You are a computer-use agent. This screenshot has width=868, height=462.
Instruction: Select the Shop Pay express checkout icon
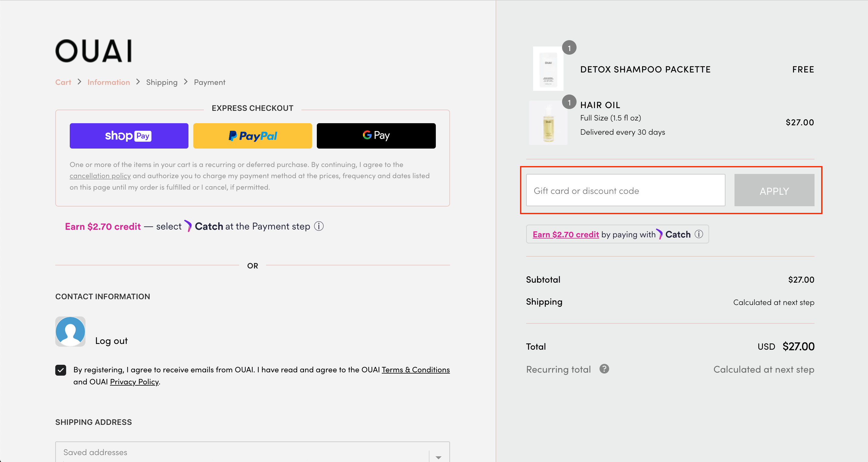click(x=129, y=136)
